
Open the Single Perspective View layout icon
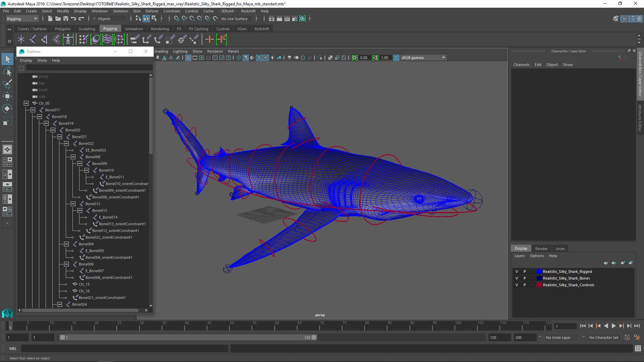coord(7,149)
